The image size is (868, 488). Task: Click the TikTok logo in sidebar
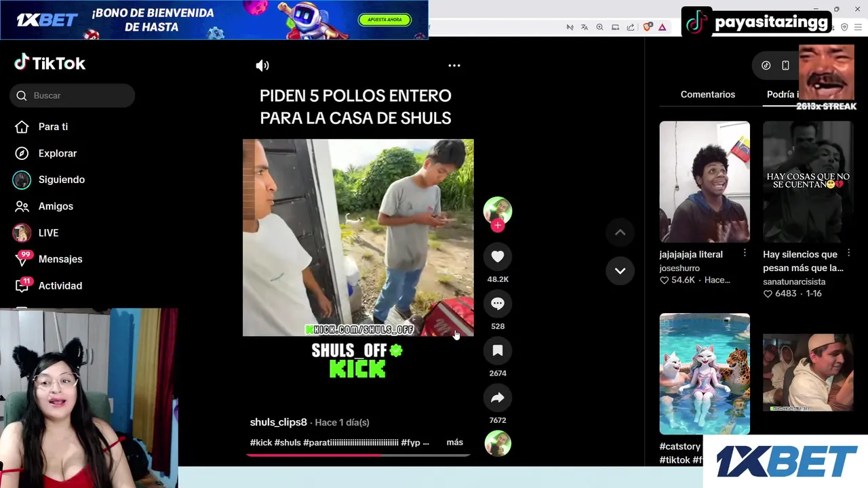pyautogui.click(x=50, y=63)
